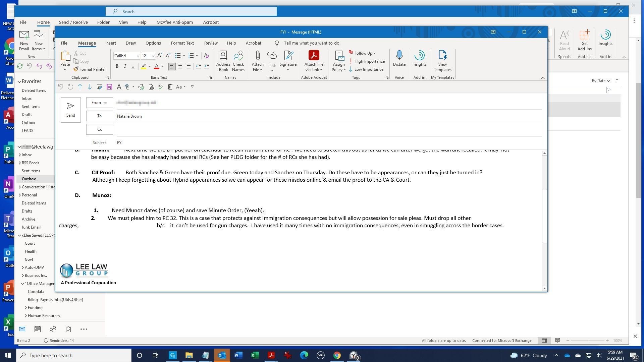Screen dimensions: 644x362
Task: Open the View Templates add-in
Action: coord(442,61)
